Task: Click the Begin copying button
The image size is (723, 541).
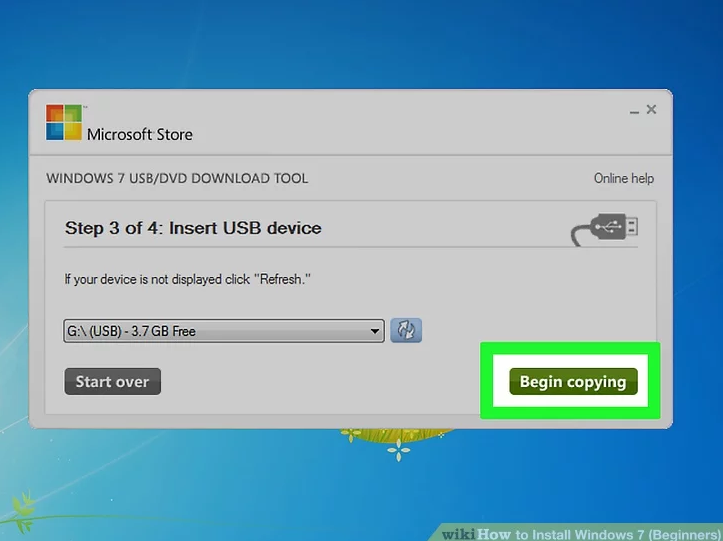Action: [573, 382]
